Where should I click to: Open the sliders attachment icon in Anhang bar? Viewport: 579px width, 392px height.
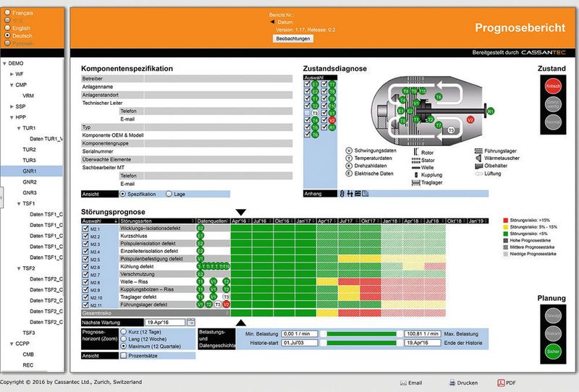350,194
